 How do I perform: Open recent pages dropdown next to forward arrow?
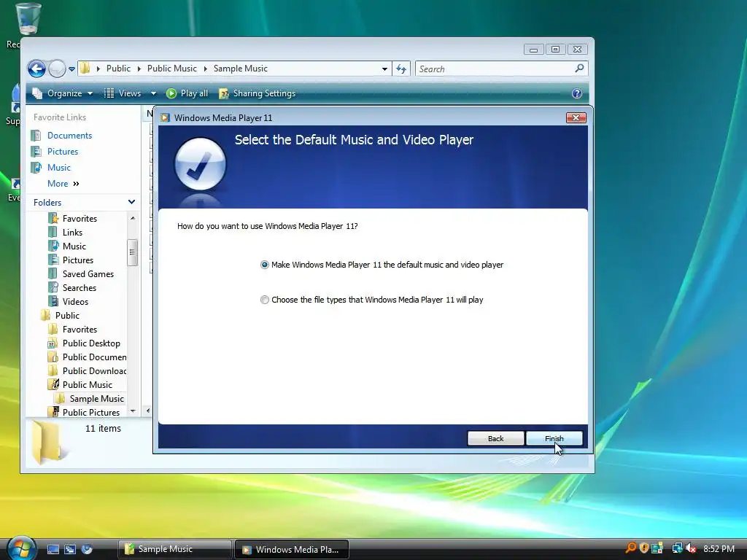coord(71,69)
